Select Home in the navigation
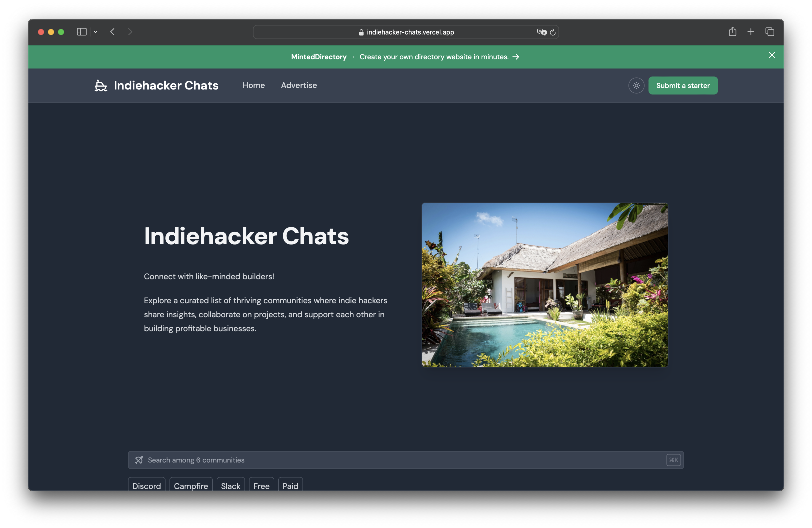Viewport: 812px width, 528px height. coord(253,85)
